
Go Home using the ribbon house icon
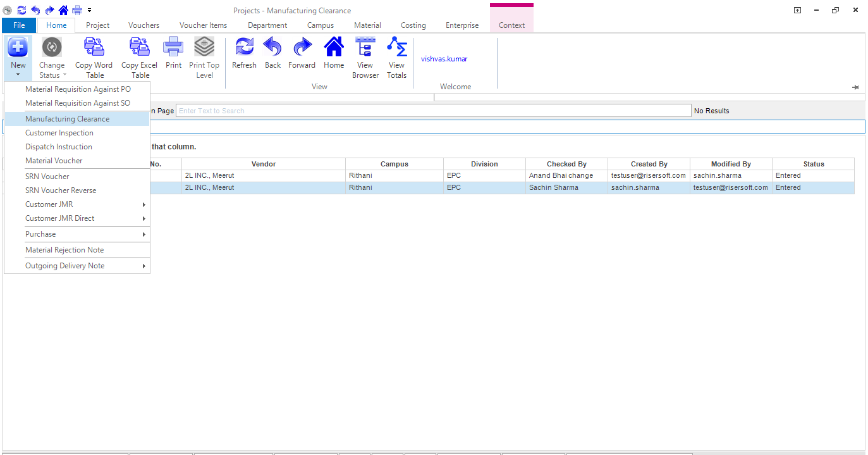point(334,47)
